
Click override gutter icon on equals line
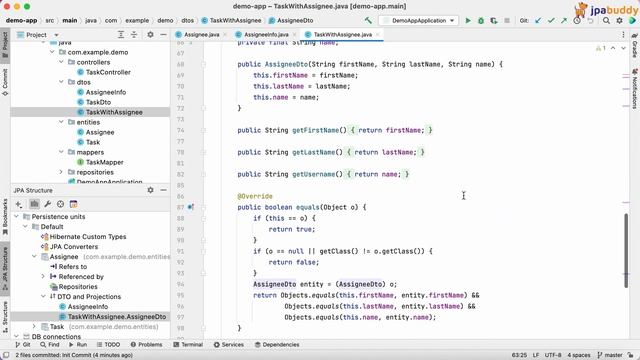(190, 207)
